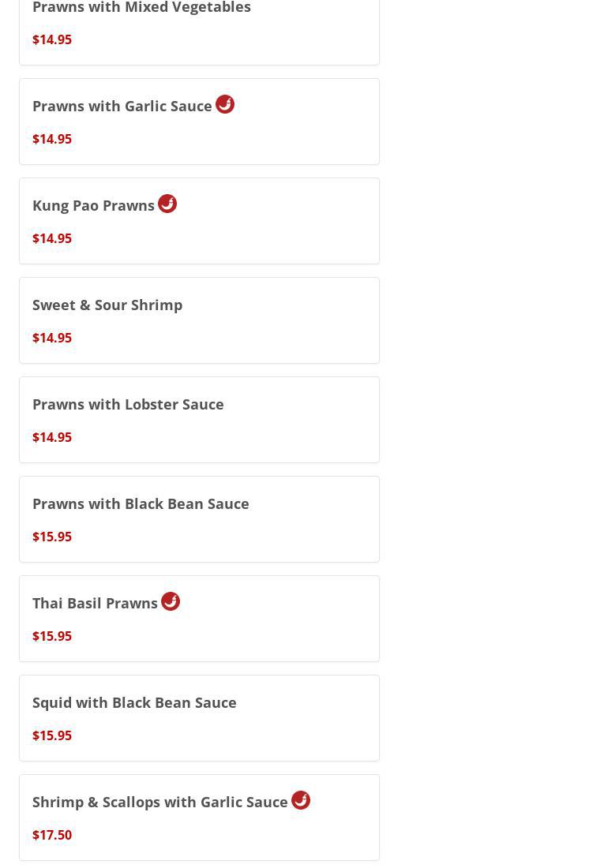The height and width of the screenshot is (868, 608).
Task: Open Kung Pao Prawns menu item
Action: tap(93, 205)
